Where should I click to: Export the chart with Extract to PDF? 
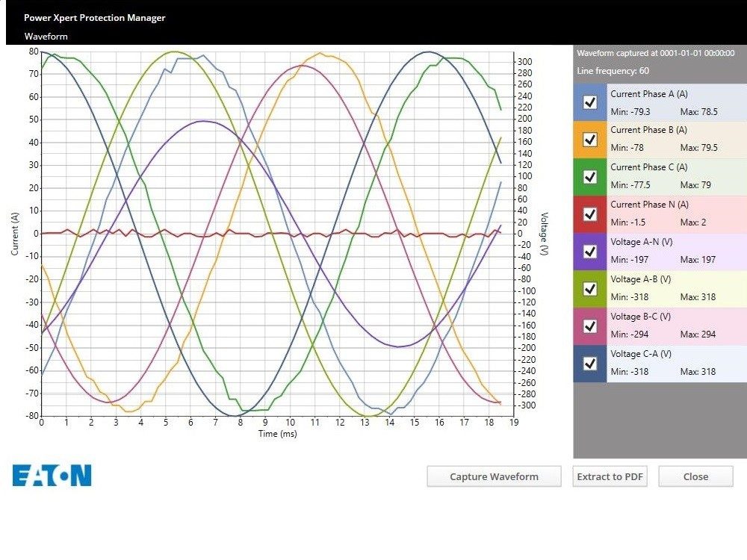click(610, 476)
